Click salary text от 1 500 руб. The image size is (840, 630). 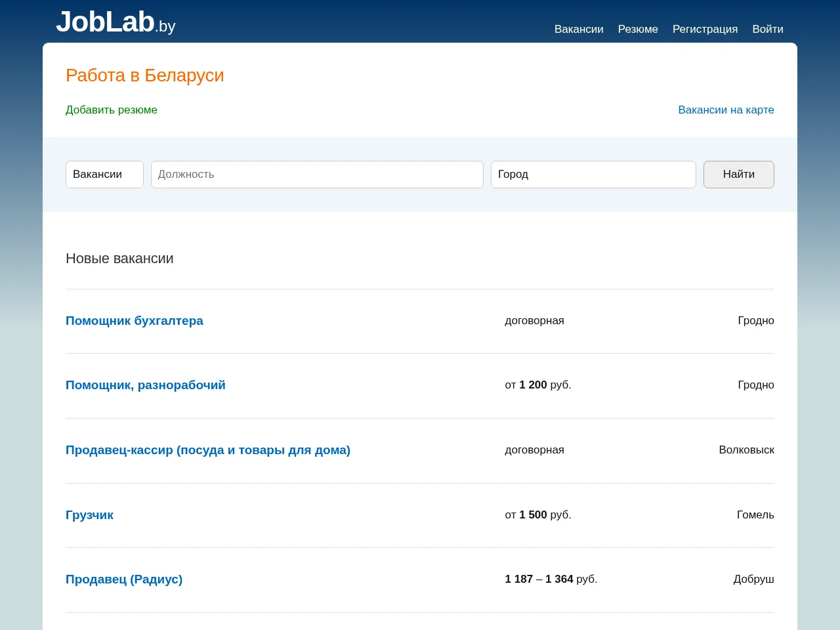click(x=538, y=515)
